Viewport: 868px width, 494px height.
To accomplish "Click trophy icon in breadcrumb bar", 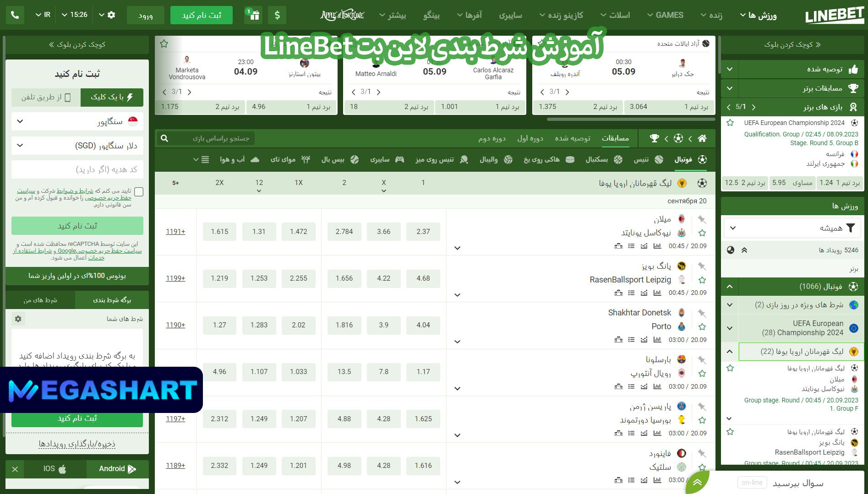I will click(655, 138).
